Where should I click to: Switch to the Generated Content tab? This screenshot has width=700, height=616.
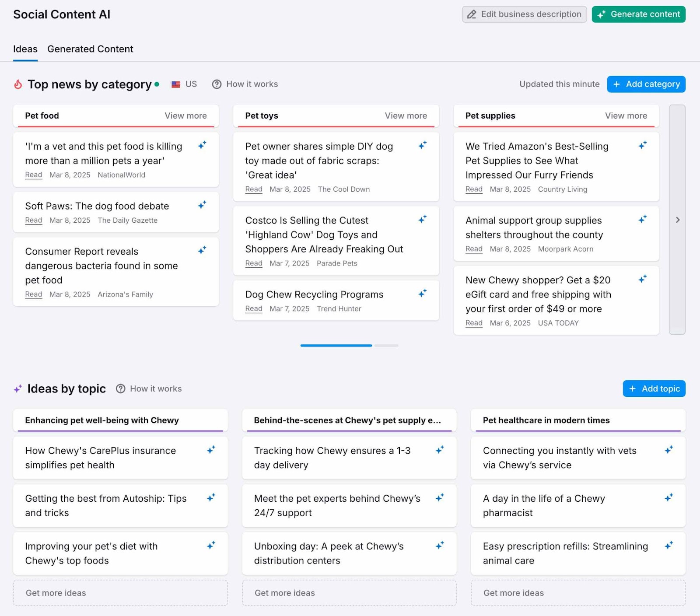[x=90, y=49]
